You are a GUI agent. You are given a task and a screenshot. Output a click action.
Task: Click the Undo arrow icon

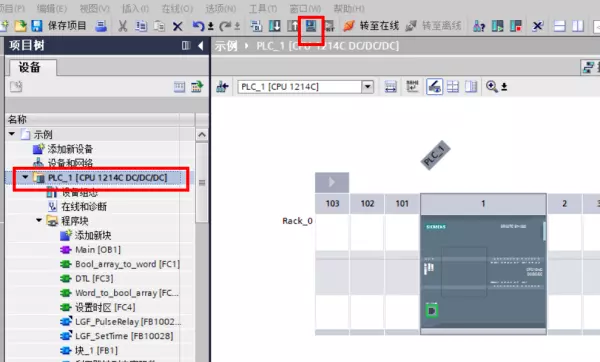coord(198,26)
